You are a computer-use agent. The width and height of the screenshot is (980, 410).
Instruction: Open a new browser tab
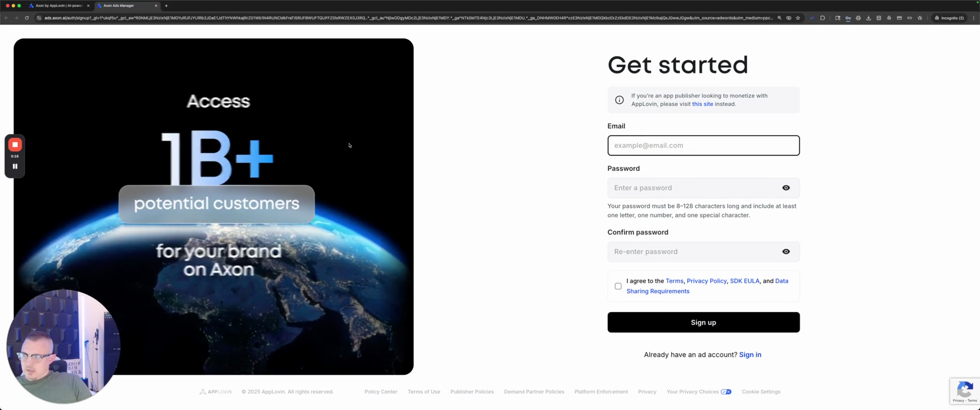click(166, 6)
